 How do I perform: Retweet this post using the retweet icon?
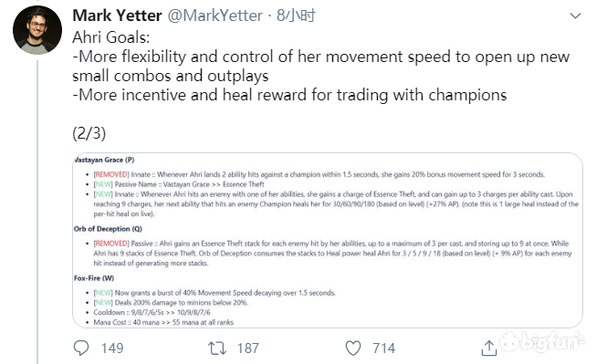point(217,348)
